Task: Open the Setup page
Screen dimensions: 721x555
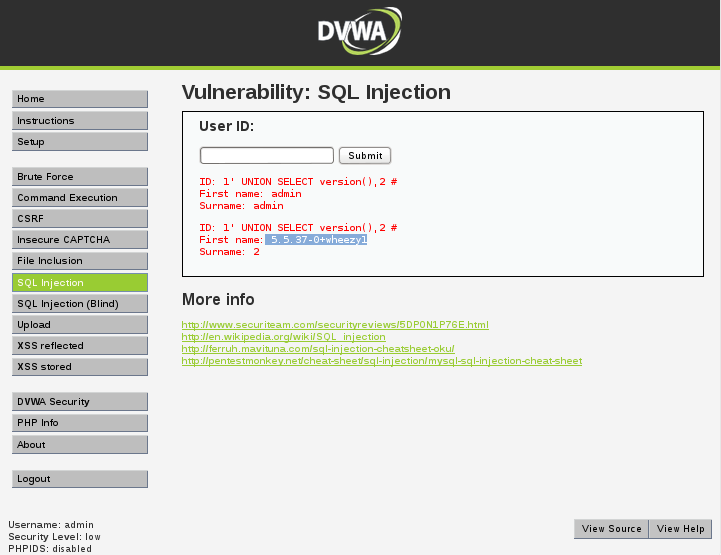Action: pyautogui.click(x=80, y=142)
